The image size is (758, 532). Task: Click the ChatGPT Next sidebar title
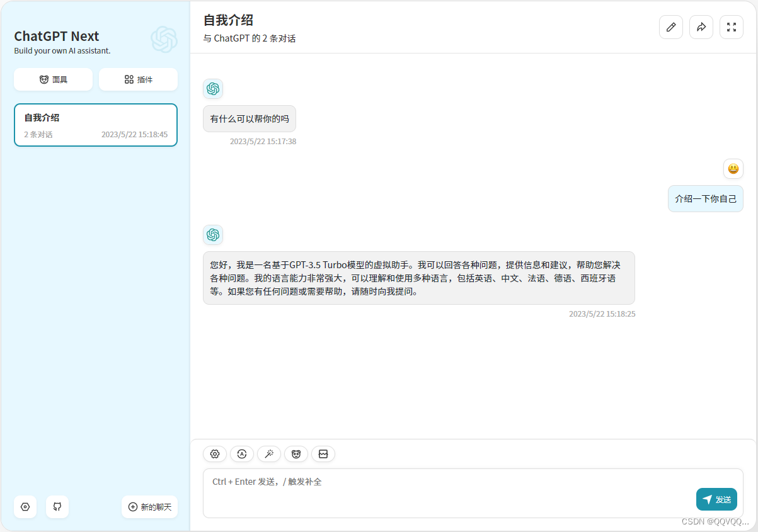(57, 36)
